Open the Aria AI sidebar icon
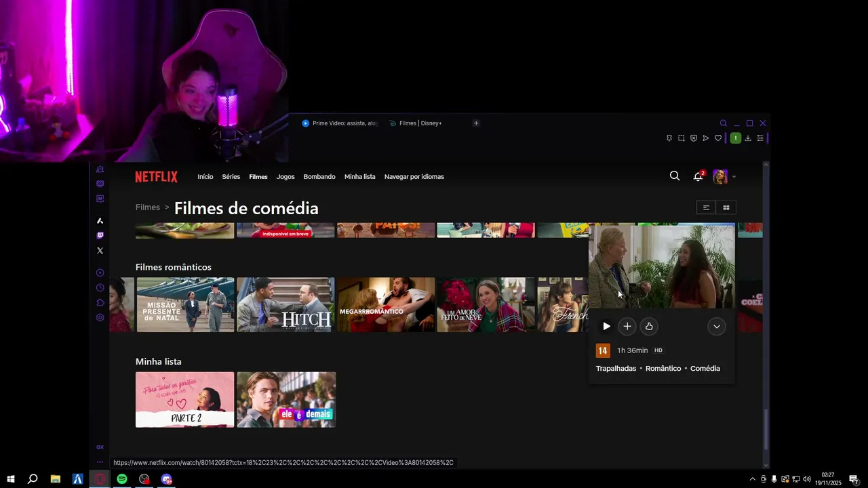Screen dimensions: 868x488 100,221
